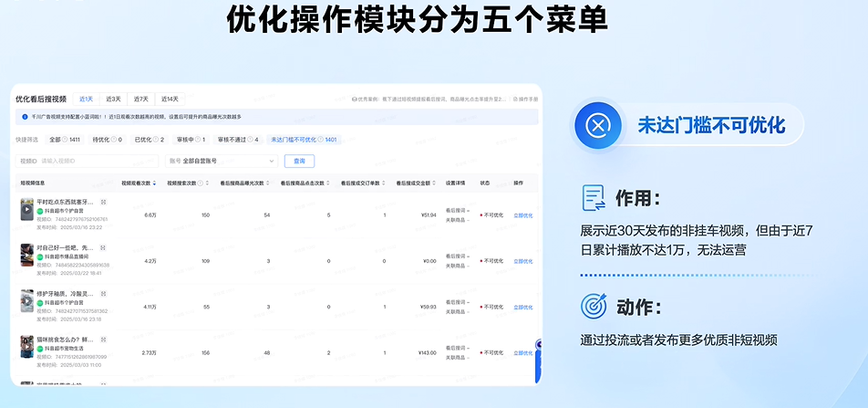This screenshot has width=868, height=408.
Task: Click the play icon on the third video thumbnail
Action: click(x=27, y=299)
